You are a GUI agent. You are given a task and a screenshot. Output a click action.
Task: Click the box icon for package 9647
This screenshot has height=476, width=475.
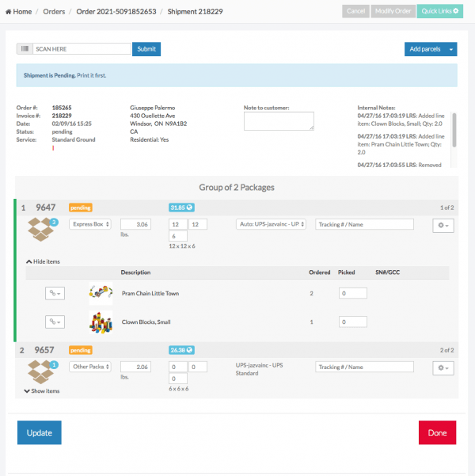click(40, 230)
